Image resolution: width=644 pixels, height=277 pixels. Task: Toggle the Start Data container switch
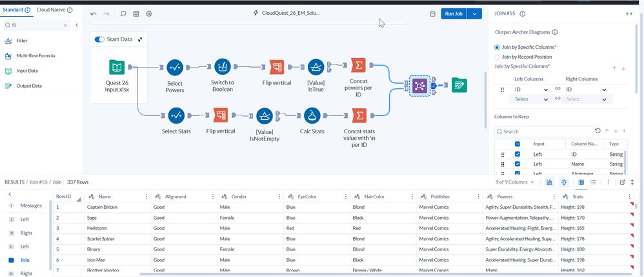click(100, 39)
